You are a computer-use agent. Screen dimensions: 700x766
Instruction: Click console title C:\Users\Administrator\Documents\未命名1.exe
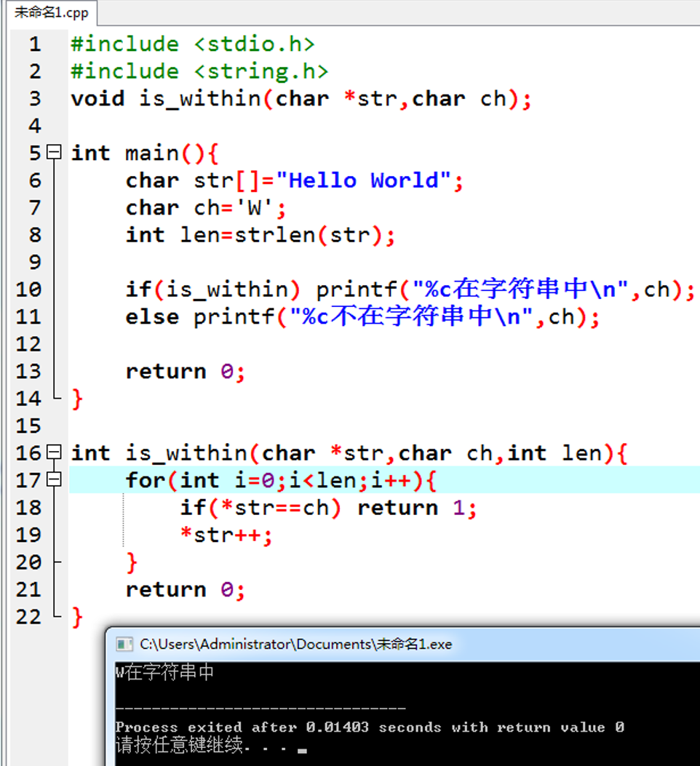[x=295, y=645]
